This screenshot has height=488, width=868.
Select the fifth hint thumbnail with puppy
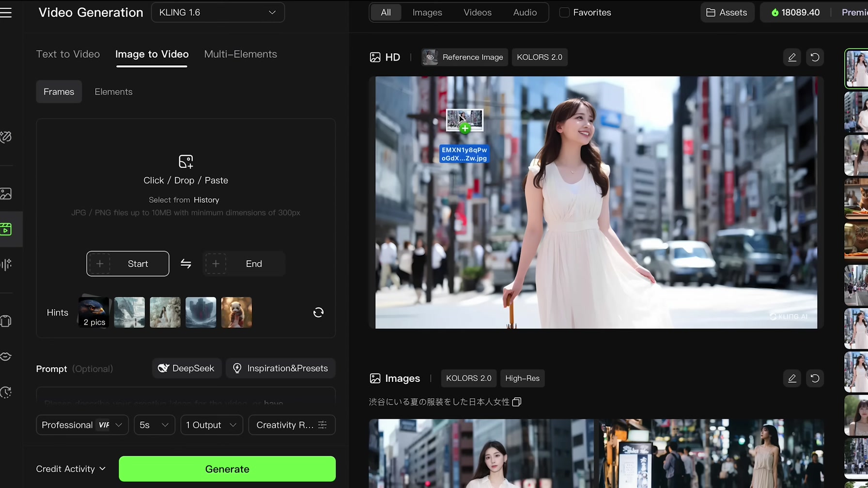(236, 312)
